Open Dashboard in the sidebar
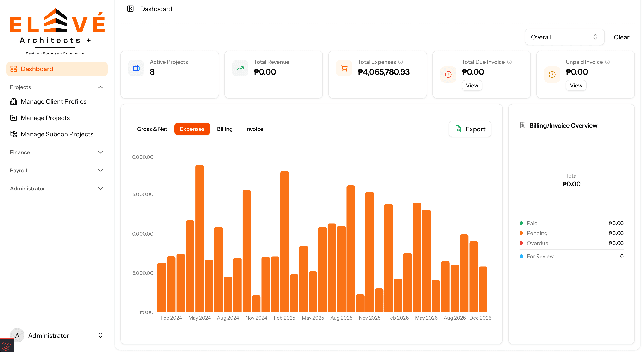The height and width of the screenshot is (352, 644). [x=57, y=69]
